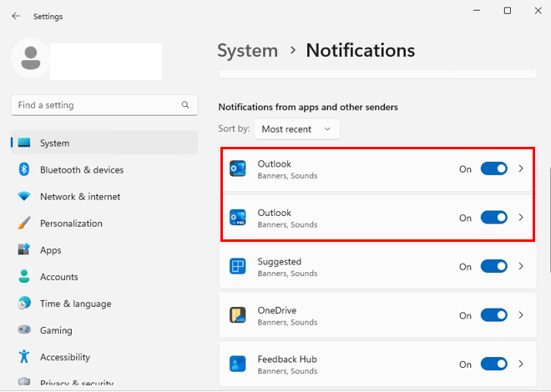The height and width of the screenshot is (392, 551).
Task: Turn off Outlook PRE notifications toggle
Action: [x=493, y=218]
